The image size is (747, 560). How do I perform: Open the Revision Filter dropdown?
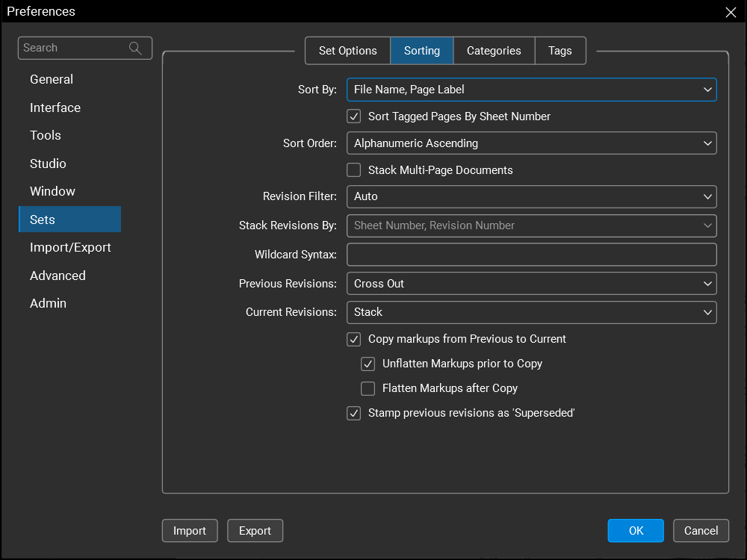tap(531, 196)
